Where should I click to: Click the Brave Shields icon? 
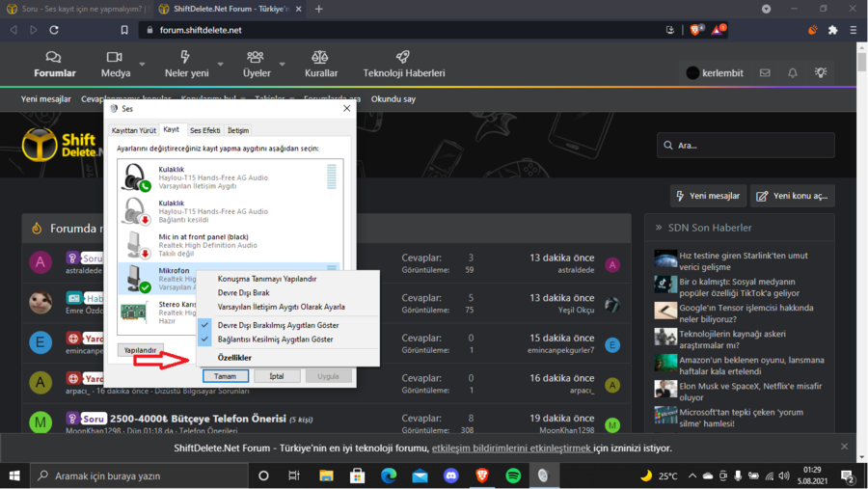pyautogui.click(x=696, y=30)
